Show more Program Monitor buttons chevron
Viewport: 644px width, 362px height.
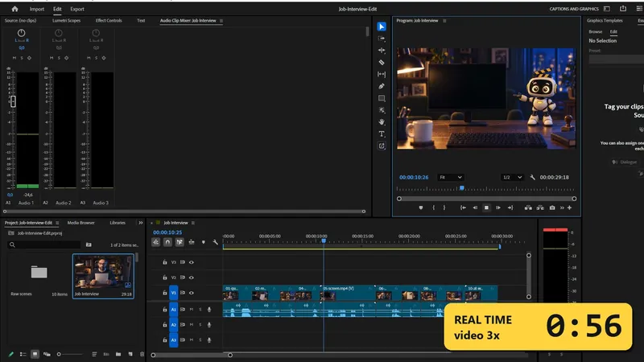(x=562, y=208)
